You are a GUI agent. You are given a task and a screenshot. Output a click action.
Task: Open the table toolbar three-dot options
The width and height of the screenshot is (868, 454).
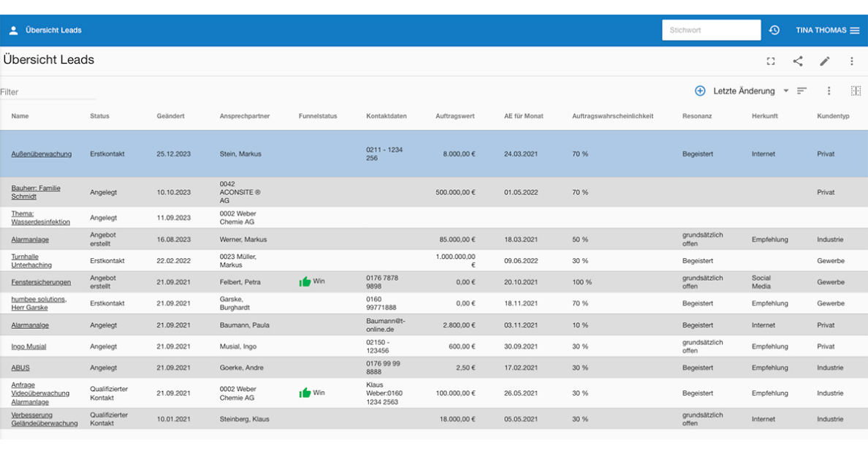click(829, 91)
